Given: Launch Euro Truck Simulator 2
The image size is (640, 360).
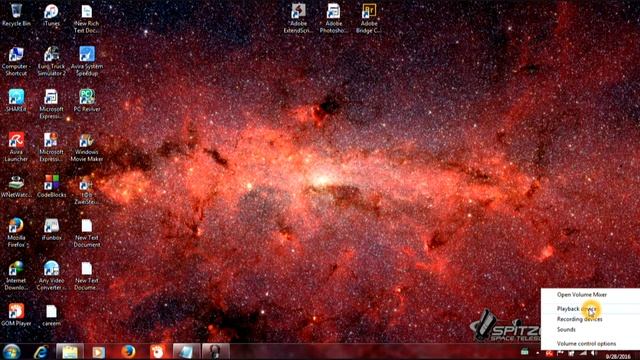Looking at the screenshot, I should 51,61.
